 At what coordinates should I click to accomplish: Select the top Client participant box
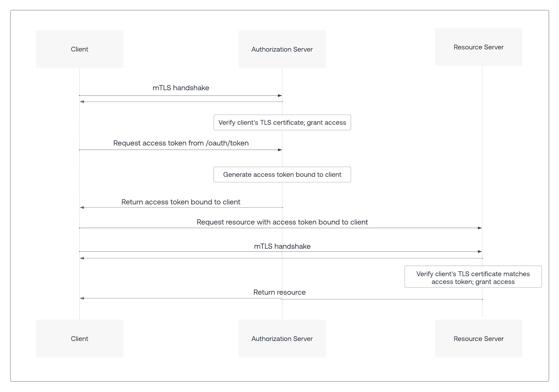(79, 49)
